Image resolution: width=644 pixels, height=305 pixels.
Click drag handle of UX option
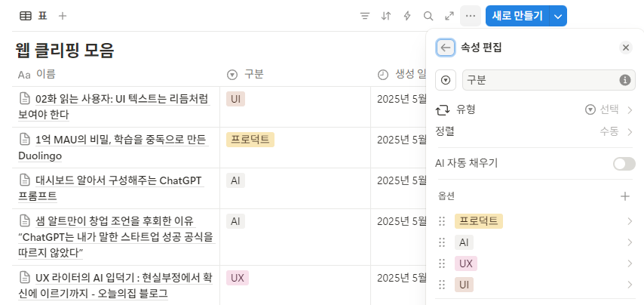click(x=442, y=263)
